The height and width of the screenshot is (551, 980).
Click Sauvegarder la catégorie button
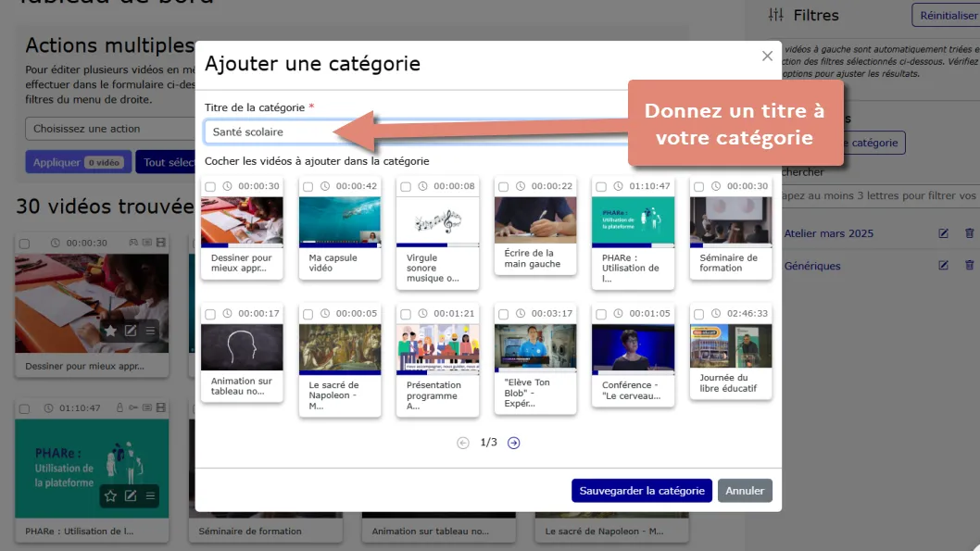[x=642, y=491]
